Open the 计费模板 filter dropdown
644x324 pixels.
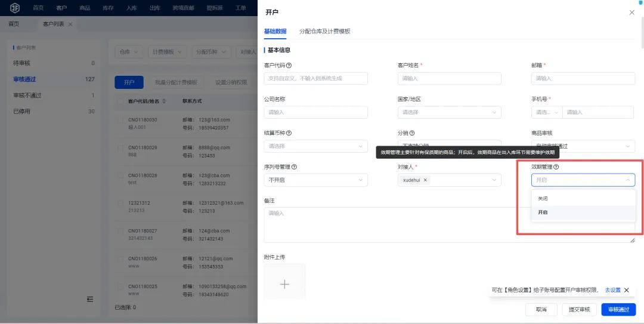167,53
